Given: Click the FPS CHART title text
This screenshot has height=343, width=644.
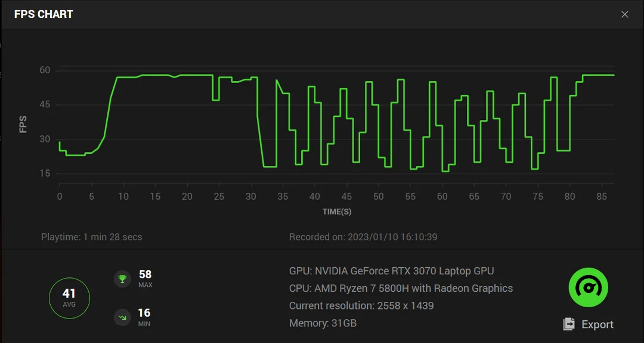Looking at the screenshot, I should 44,14.
